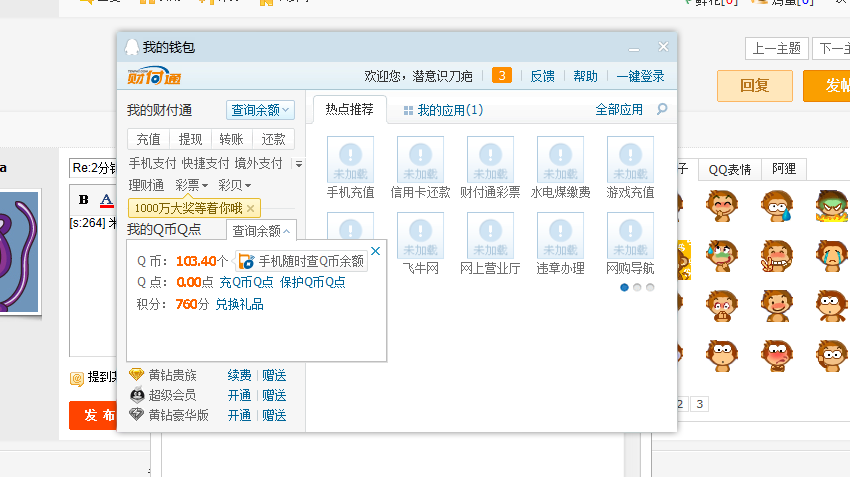
Task: Click the 充Q币Q点 link
Action: point(246,282)
